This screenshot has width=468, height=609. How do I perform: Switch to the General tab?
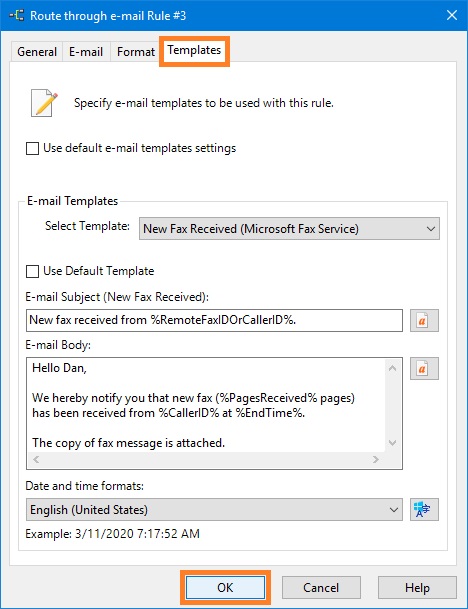(37, 52)
